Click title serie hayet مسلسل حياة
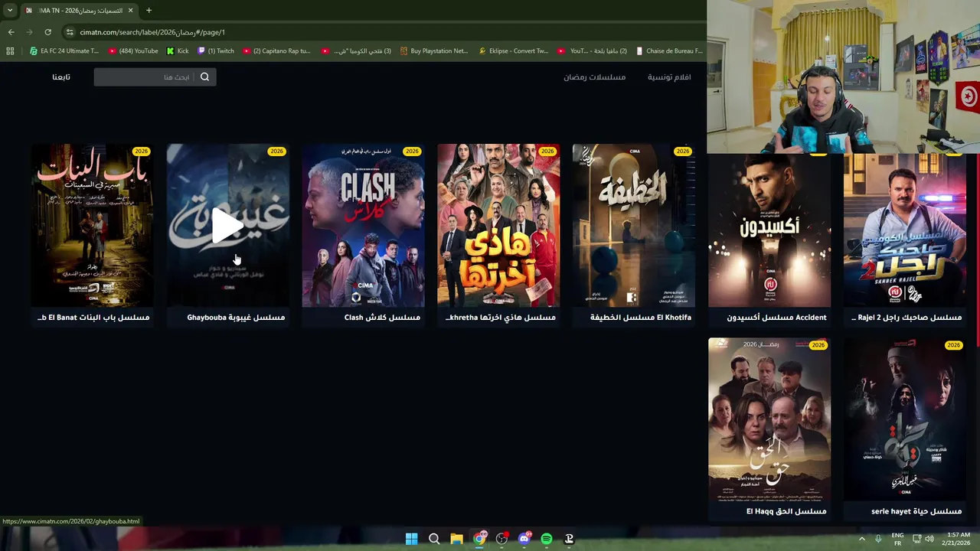The image size is (980, 551). [x=916, y=511]
